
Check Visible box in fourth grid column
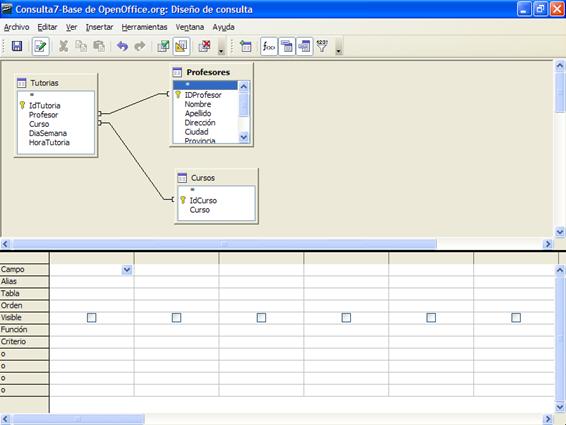click(x=346, y=317)
